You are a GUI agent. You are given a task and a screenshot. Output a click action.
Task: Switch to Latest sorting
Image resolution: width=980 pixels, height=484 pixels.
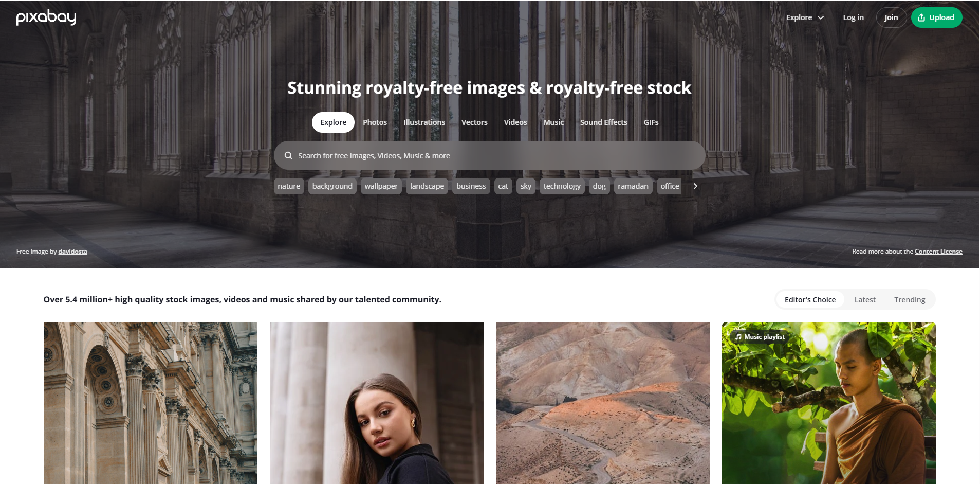pyautogui.click(x=865, y=300)
